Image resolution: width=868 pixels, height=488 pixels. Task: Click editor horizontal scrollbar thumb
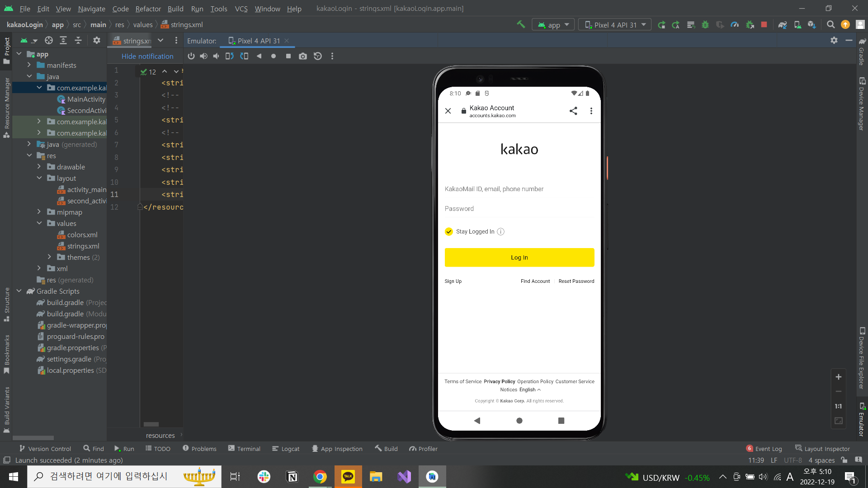pos(151,424)
